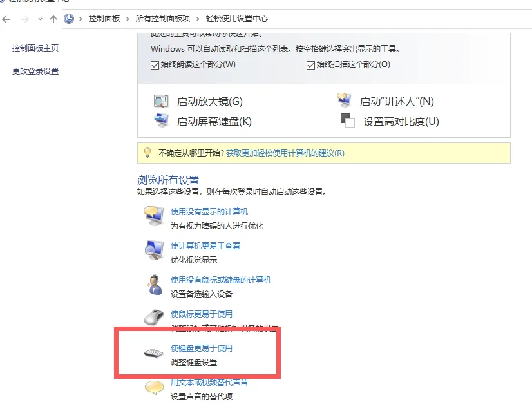This screenshot has width=532, height=409.
Task: Open 获取更加轻松使用计算机的建议 link
Action: 285,153
